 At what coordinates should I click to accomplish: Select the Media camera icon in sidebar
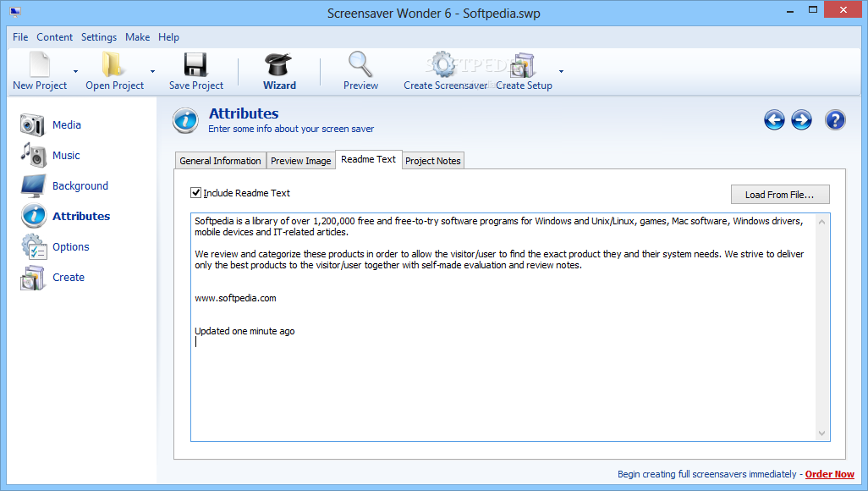(x=32, y=124)
